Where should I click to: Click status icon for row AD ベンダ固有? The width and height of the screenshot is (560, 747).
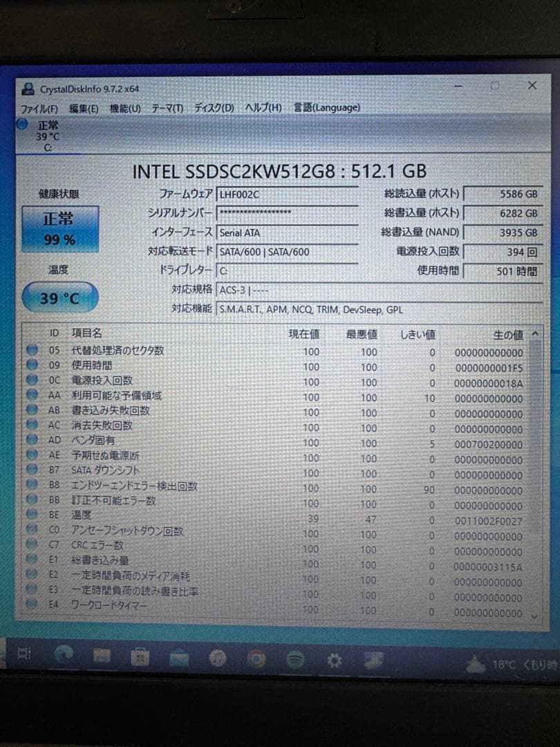click(x=32, y=439)
